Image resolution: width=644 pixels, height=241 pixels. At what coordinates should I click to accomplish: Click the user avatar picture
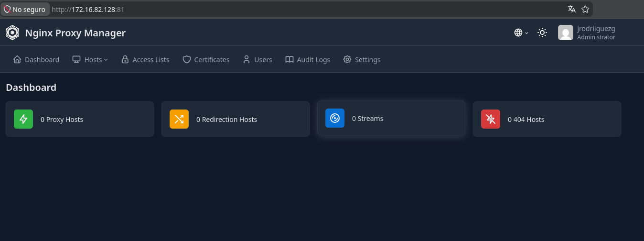[566, 33]
